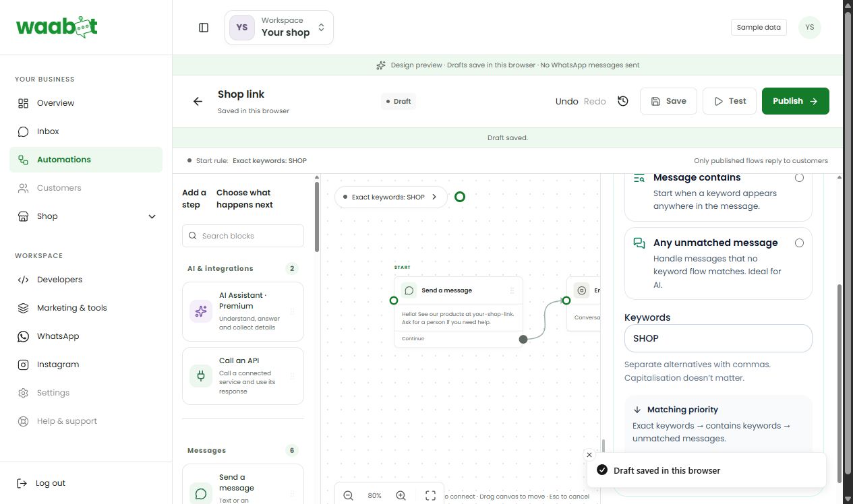This screenshot has width=853, height=504.
Task: Click the Send a message block icon
Action: [201, 494]
